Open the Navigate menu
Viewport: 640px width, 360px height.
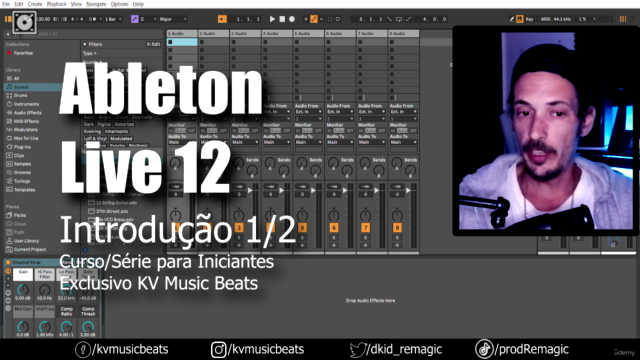coord(96,4)
